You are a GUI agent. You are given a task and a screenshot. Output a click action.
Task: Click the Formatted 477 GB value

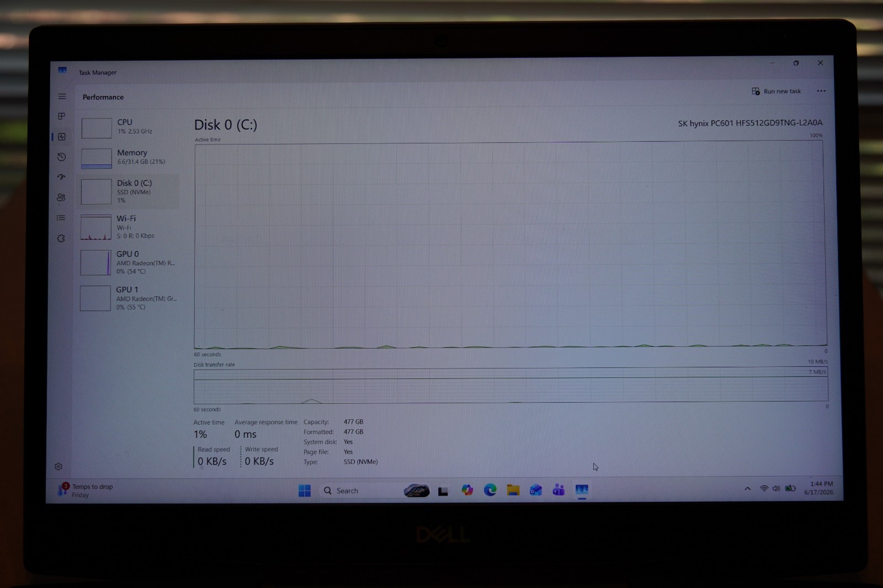(x=353, y=432)
